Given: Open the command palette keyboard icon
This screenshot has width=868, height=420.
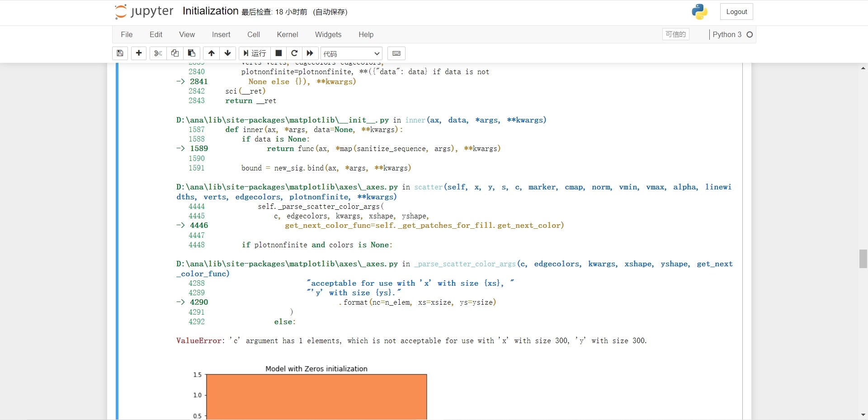Looking at the screenshot, I should pyautogui.click(x=396, y=53).
